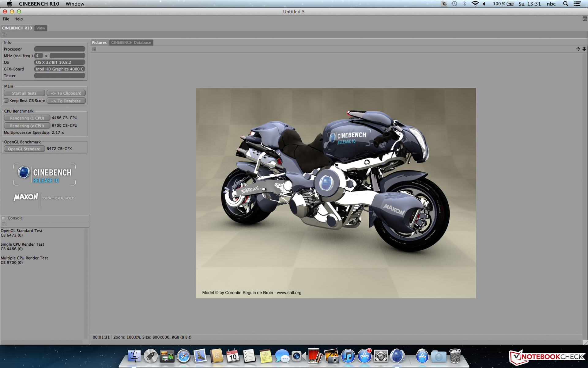The image size is (588, 368).
Task: Switch to the View tab
Action: tap(41, 28)
